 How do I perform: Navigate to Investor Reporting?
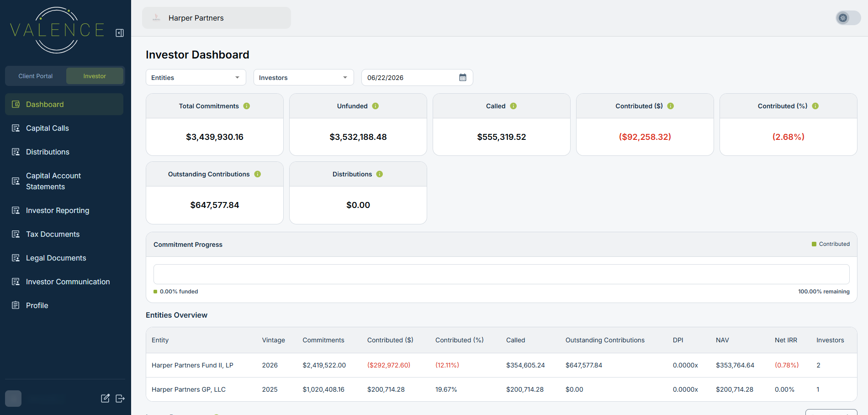(x=64, y=210)
